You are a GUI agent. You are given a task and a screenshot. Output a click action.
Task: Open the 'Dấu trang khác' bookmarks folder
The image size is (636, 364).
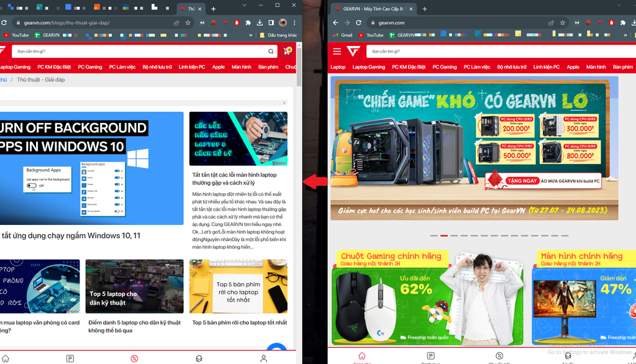pos(278,35)
